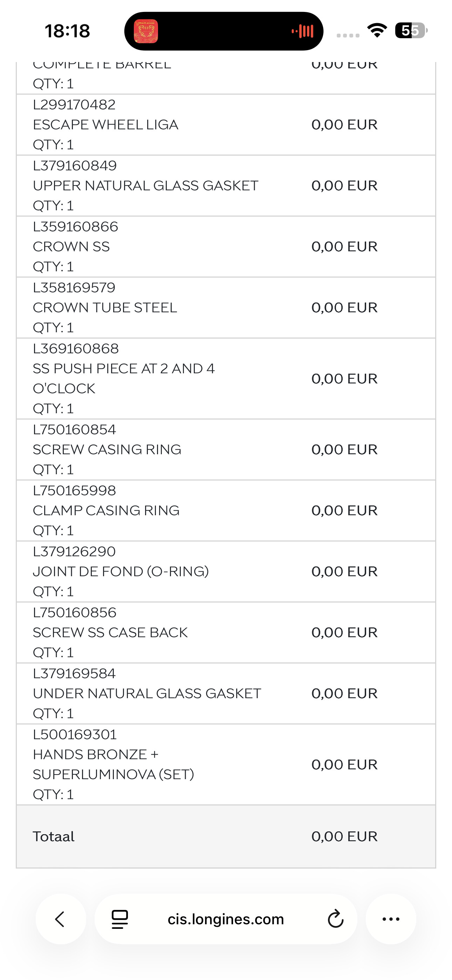Tap the red app icon in Dynamic Island
Screen dimensions: 452x980
tap(146, 31)
